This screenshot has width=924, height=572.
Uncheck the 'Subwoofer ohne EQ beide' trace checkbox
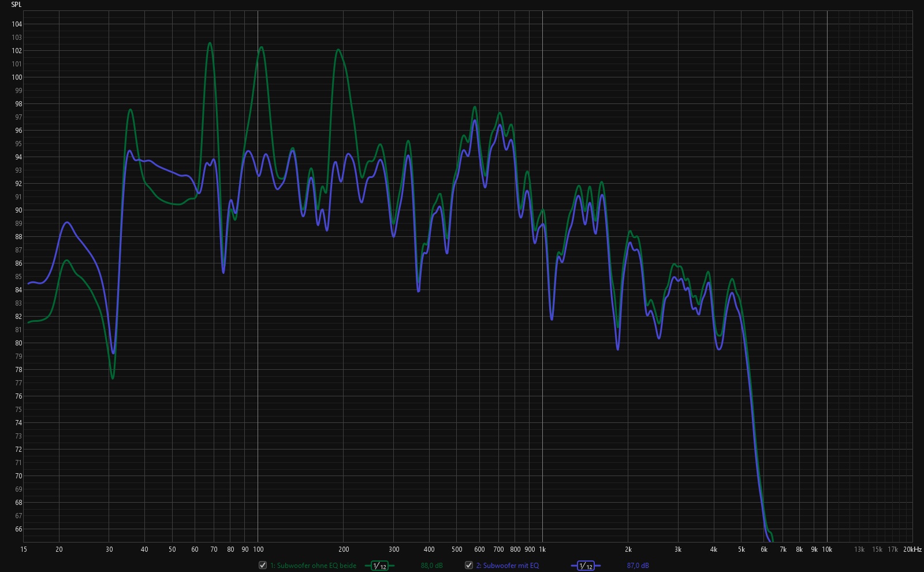(263, 565)
